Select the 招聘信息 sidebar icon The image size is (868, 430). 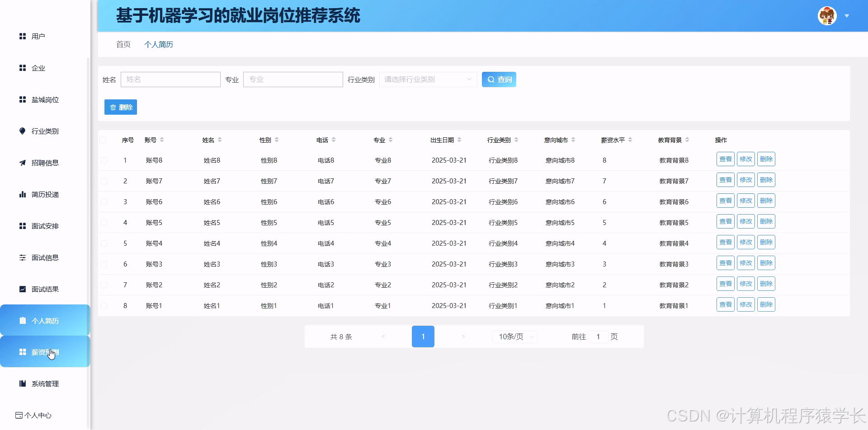click(23, 163)
